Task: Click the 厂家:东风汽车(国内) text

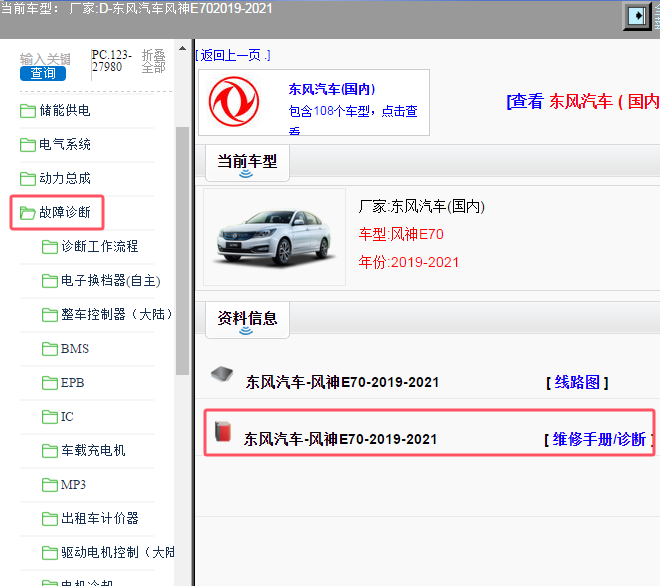Action: [422, 206]
